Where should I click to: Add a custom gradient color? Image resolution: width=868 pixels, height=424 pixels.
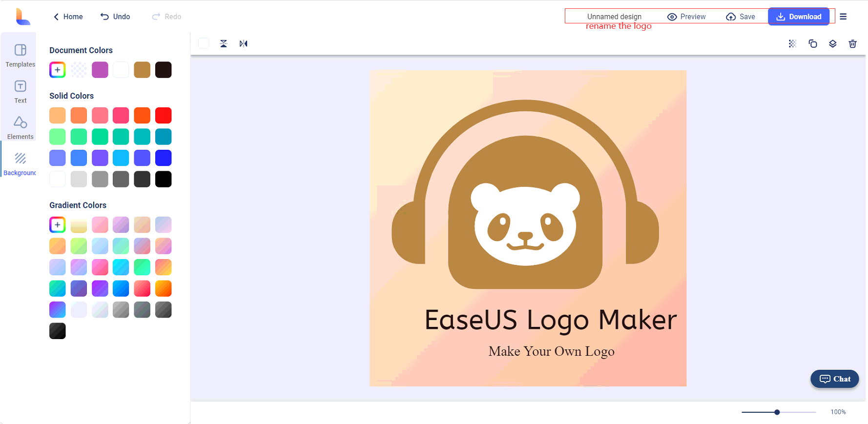(x=58, y=225)
